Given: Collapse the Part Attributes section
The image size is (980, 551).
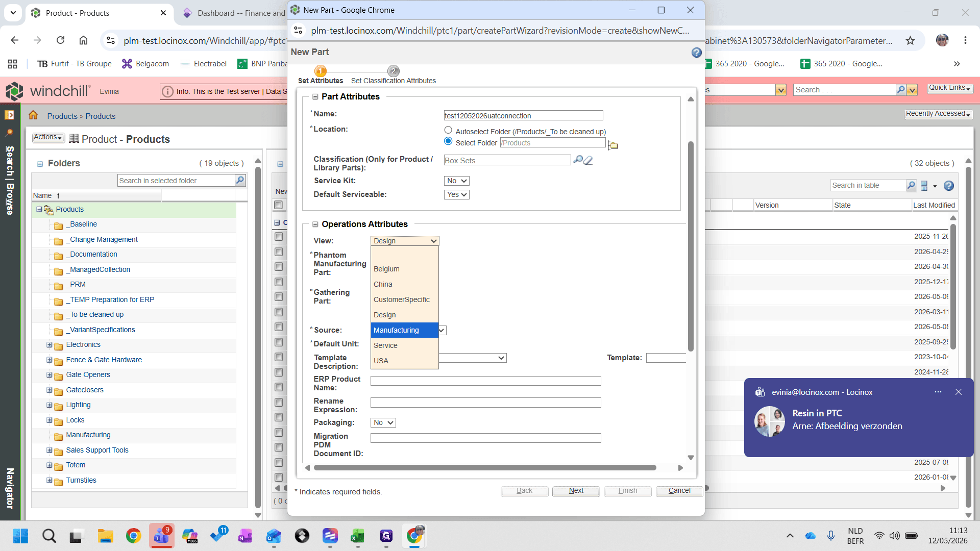Looking at the screenshot, I should point(315,97).
